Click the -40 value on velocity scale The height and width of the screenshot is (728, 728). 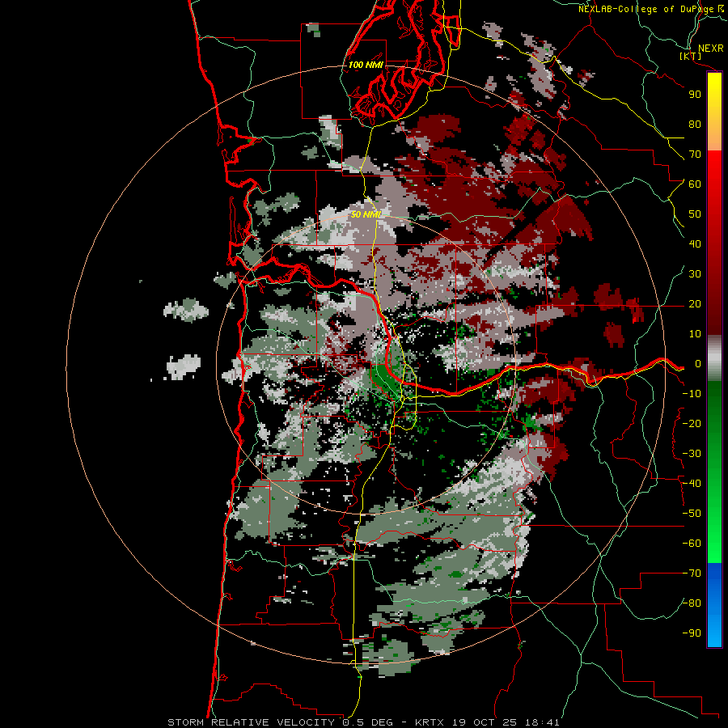(692, 484)
